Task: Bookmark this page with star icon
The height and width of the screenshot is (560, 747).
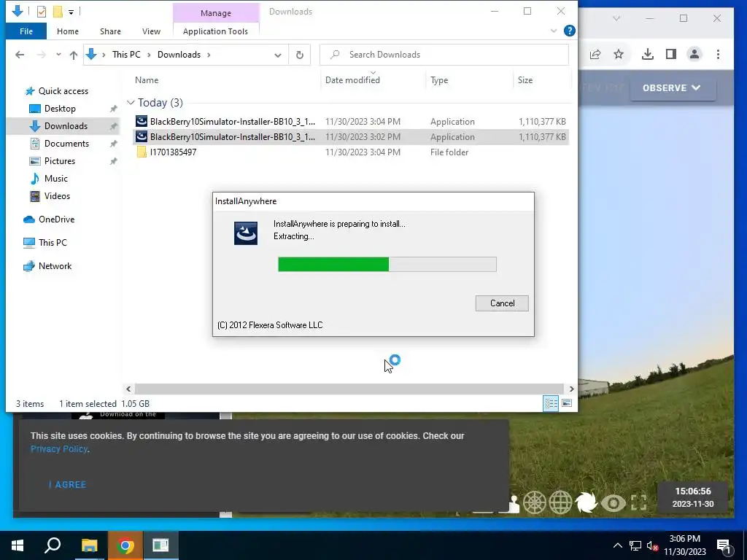Action: coord(619,54)
